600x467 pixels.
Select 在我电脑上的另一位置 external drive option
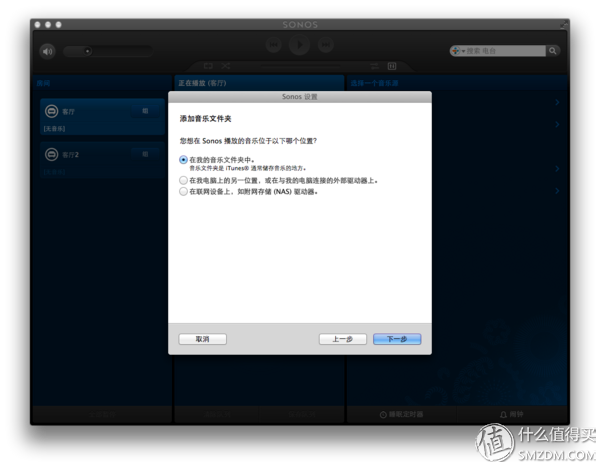(183, 180)
